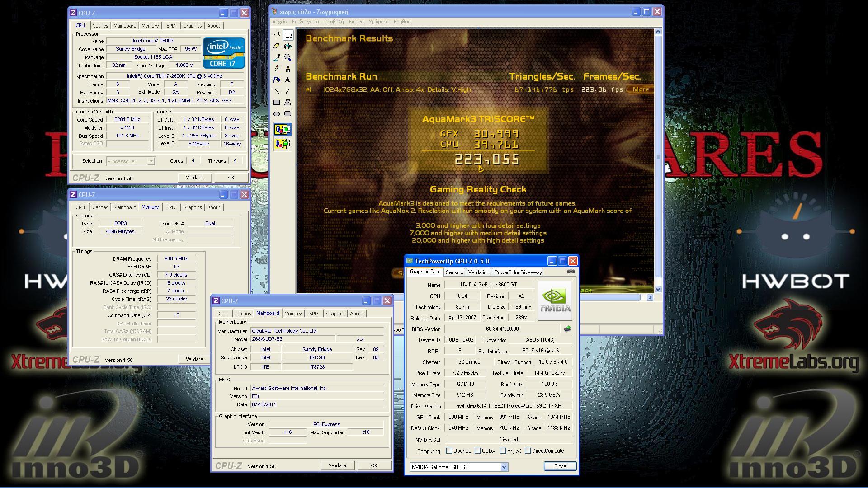Choose the Airbrush spray tool
Screen dimensions: 868x488
(x=277, y=80)
